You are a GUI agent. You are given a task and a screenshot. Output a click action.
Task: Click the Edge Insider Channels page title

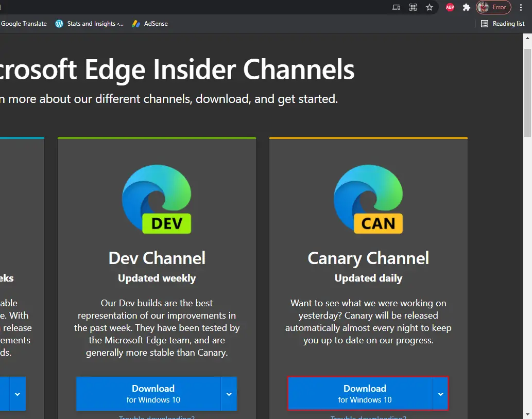(177, 69)
